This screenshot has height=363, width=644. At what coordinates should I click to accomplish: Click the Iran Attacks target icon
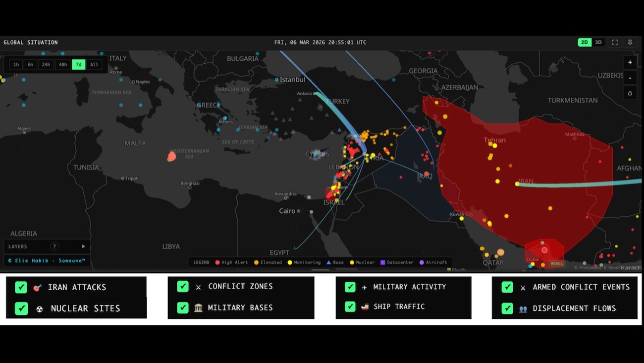(x=37, y=288)
